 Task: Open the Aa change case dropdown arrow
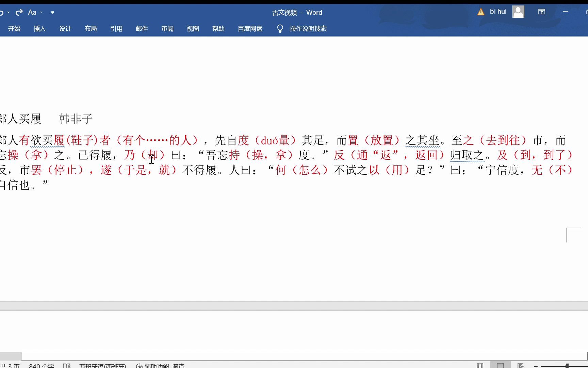pyautogui.click(x=41, y=12)
